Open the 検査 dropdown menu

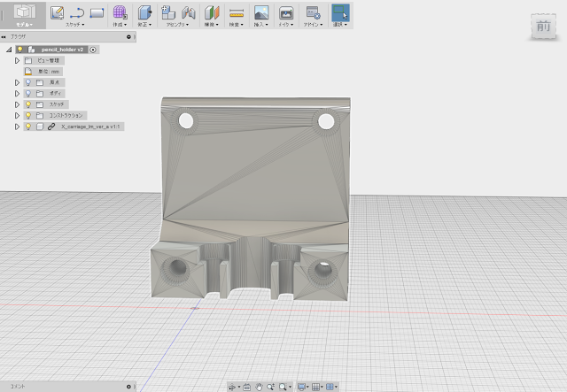pos(237,25)
